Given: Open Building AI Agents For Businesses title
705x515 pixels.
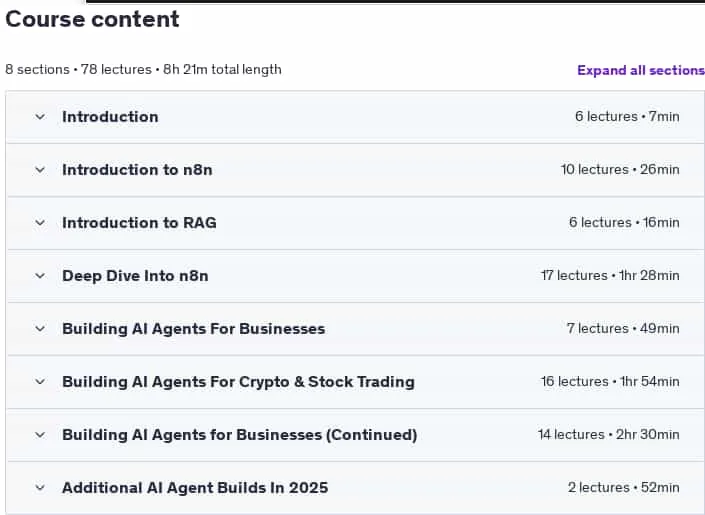Looking at the screenshot, I should [x=193, y=329].
